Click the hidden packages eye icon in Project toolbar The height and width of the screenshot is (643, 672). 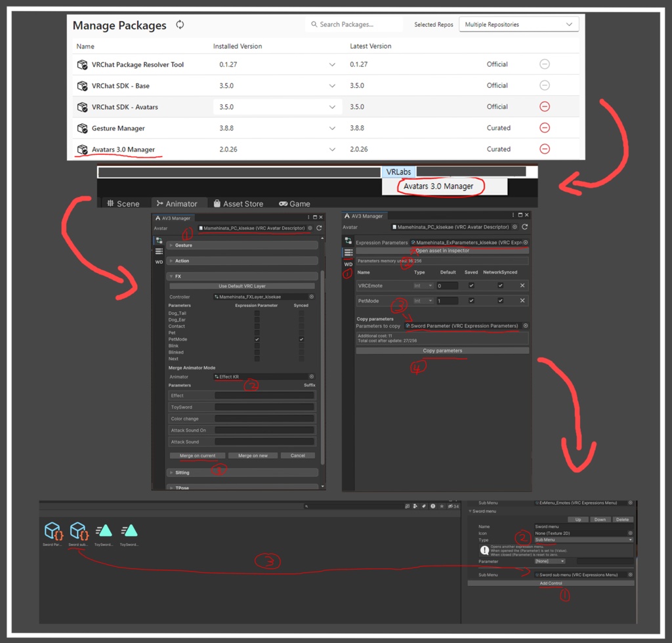click(x=453, y=507)
